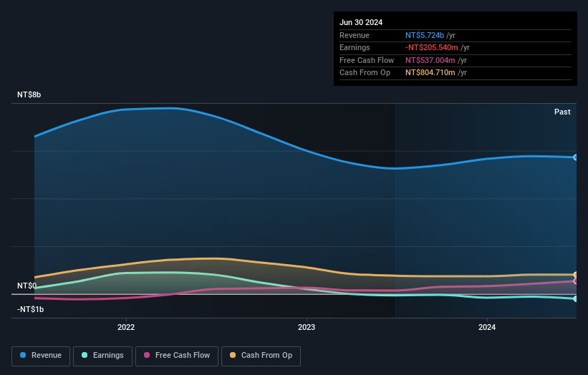Click the Cash From Op label in tooltip
The image size is (588, 375).
tap(365, 73)
